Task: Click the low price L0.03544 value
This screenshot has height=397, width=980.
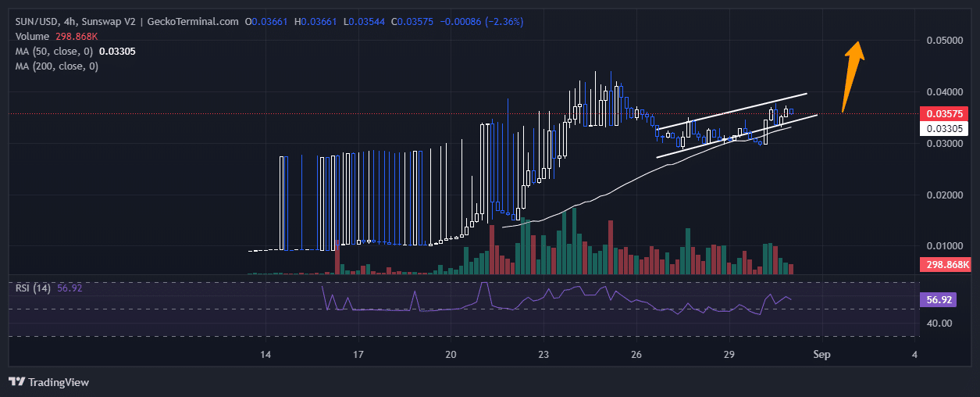Action: (x=365, y=22)
